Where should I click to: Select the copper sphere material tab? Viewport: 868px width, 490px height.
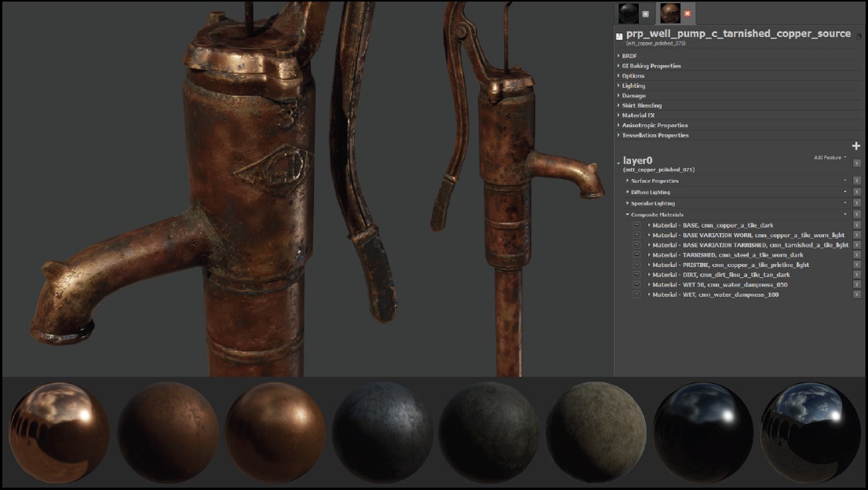click(x=669, y=13)
